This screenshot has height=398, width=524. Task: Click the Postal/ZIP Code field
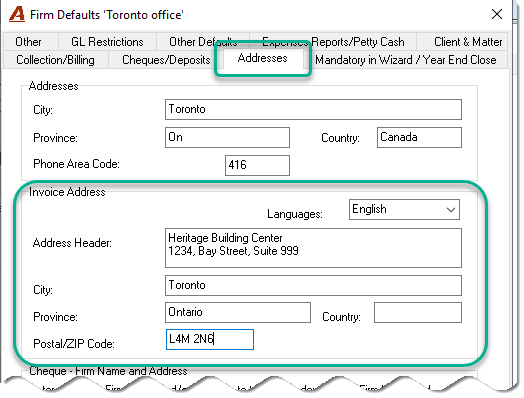click(210, 340)
